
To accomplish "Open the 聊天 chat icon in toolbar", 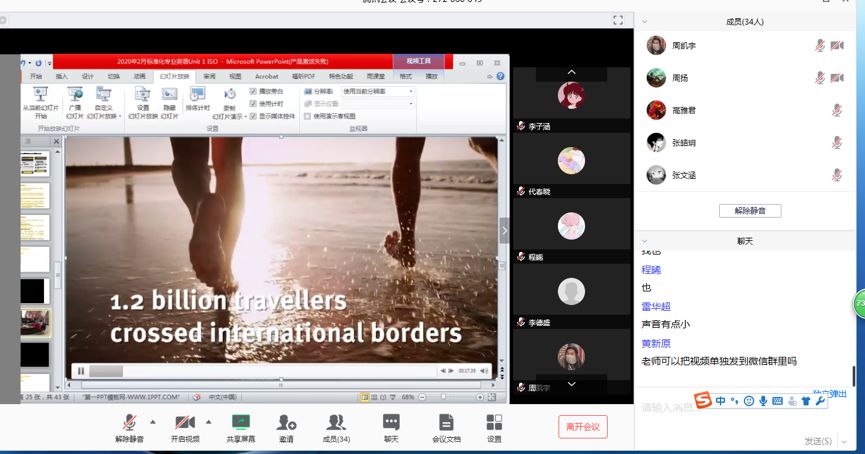I will point(391,422).
